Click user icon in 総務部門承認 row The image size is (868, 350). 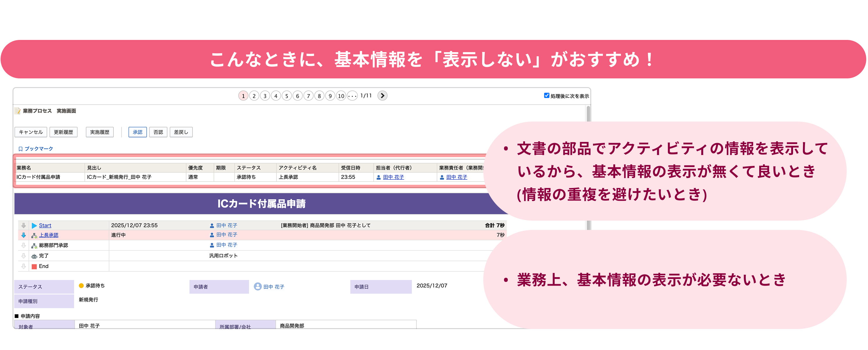212,245
